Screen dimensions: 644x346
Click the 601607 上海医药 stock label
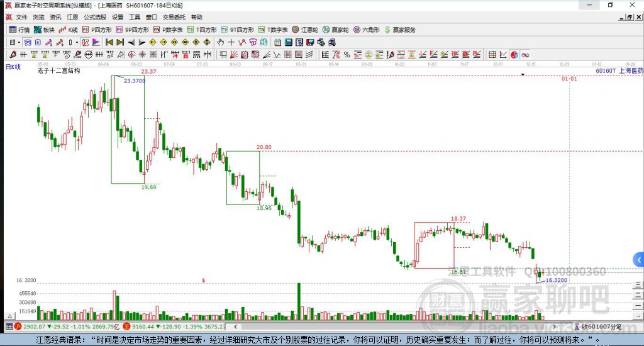pos(619,70)
